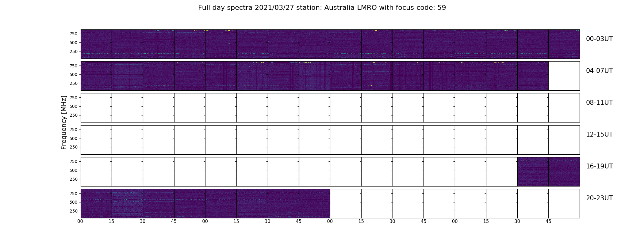644x245 pixels.
Task: Click the final '45' time-axis tick label
Action: 548,221
